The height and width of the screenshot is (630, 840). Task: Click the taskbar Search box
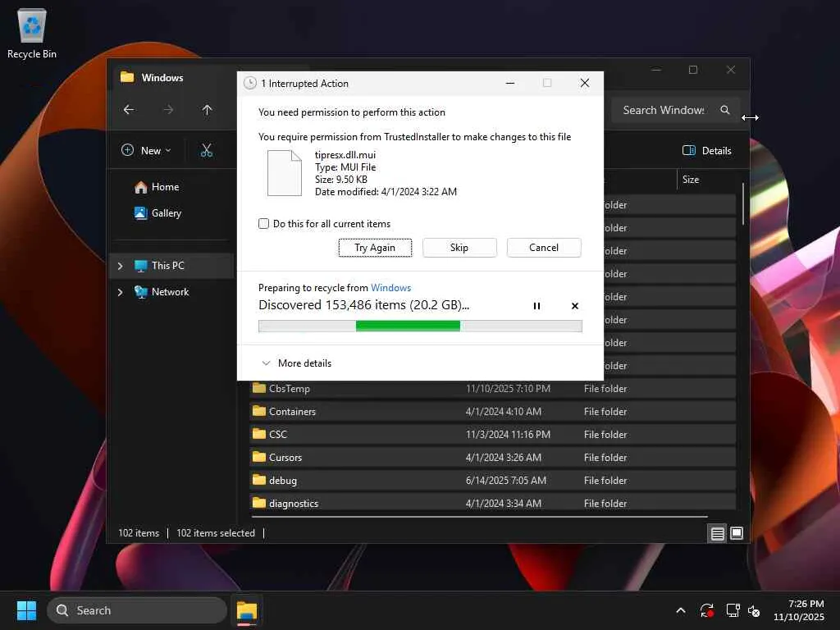(x=137, y=610)
